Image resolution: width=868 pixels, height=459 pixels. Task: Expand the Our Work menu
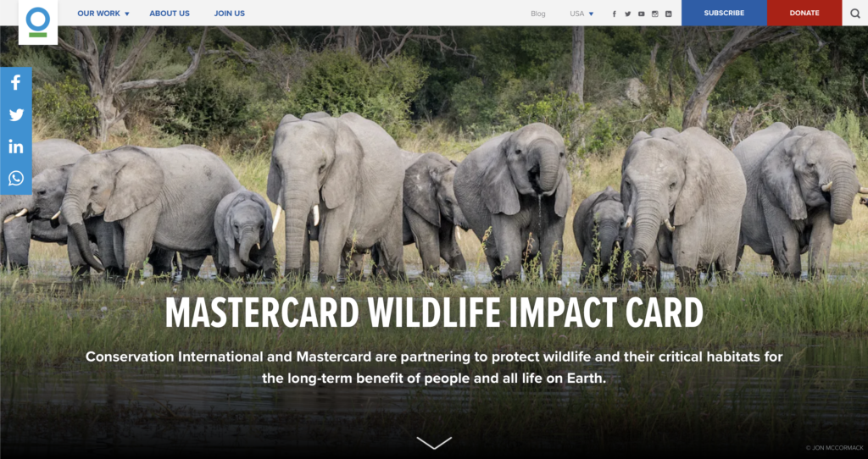pyautogui.click(x=103, y=14)
